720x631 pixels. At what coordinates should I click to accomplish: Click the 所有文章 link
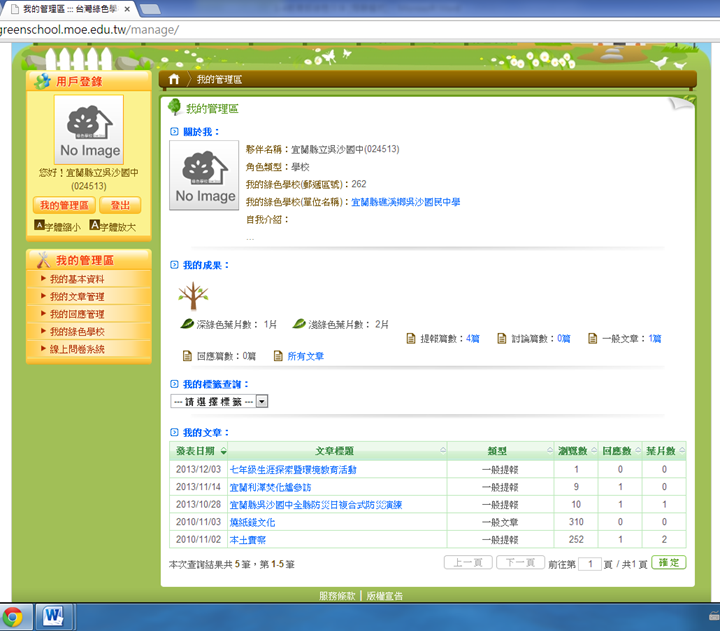(305, 356)
